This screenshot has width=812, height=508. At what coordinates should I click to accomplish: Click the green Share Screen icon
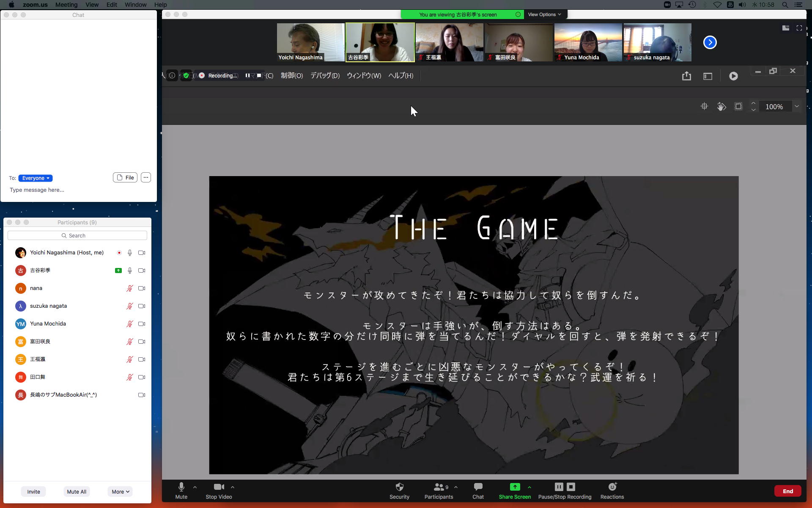515,487
